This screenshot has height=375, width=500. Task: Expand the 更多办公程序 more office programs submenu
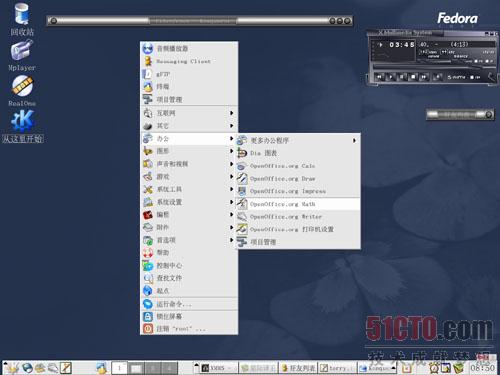click(x=298, y=140)
